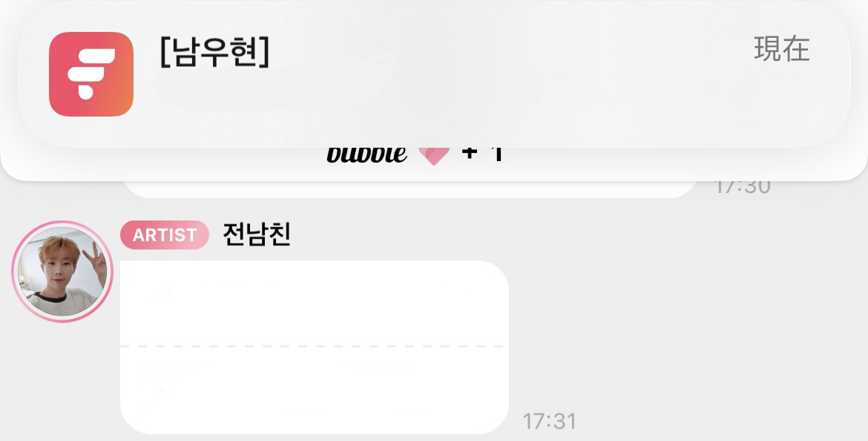This screenshot has width=868, height=441.
Task: Tap the 17:30 message timestamp
Action: (x=742, y=187)
